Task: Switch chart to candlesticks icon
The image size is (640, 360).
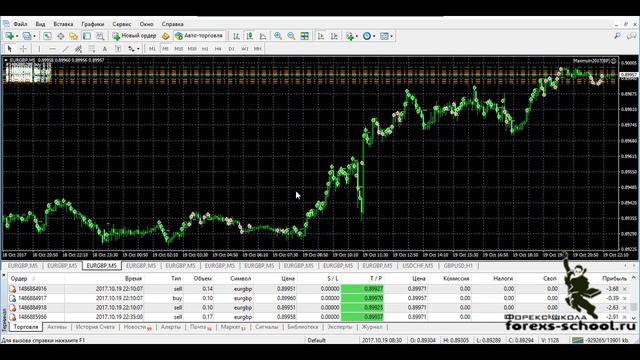Action: coord(249,36)
